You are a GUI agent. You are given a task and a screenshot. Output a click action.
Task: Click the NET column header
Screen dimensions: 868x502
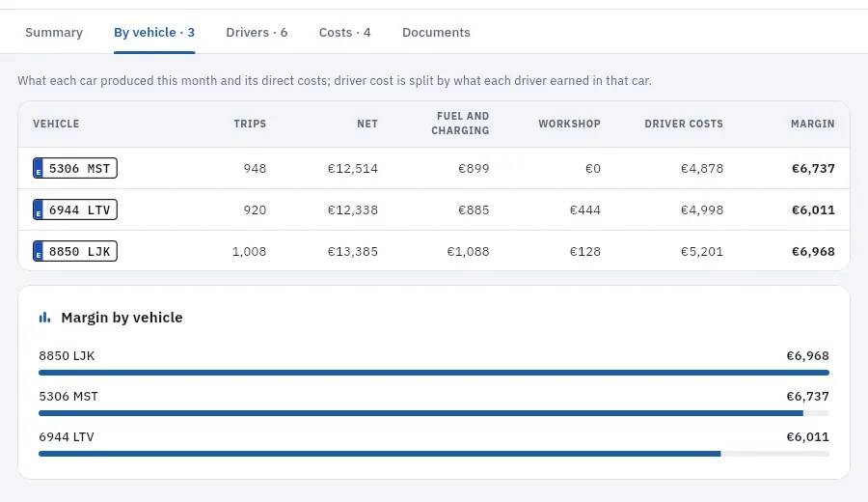coord(367,124)
